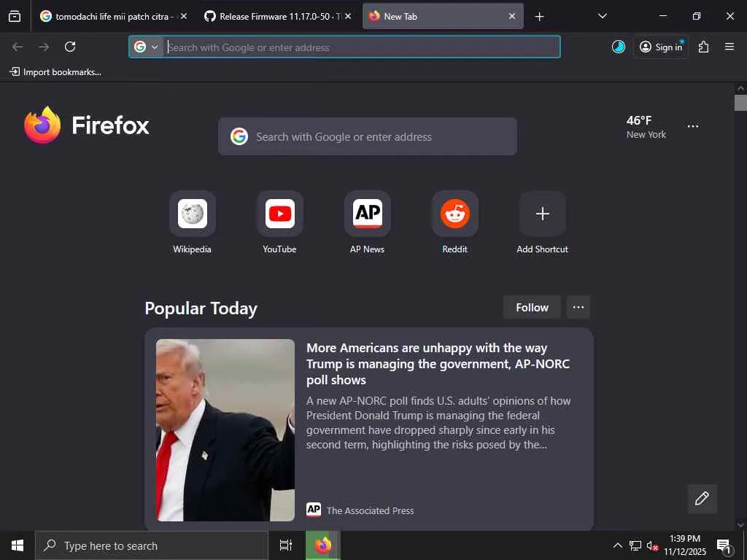
Task: Close the tomodachi life tab
Action: pyautogui.click(x=184, y=16)
